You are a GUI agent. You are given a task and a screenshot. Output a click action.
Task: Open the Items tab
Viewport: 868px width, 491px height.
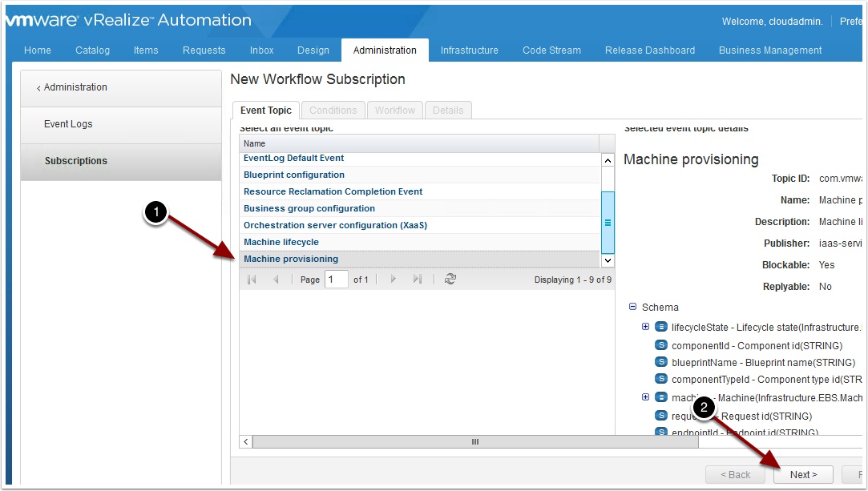(146, 50)
